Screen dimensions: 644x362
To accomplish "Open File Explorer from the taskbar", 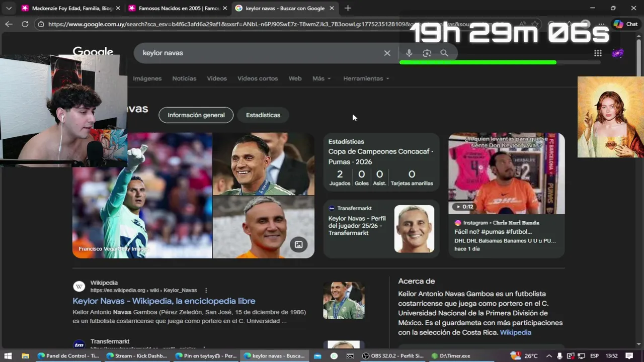I will point(25,356).
